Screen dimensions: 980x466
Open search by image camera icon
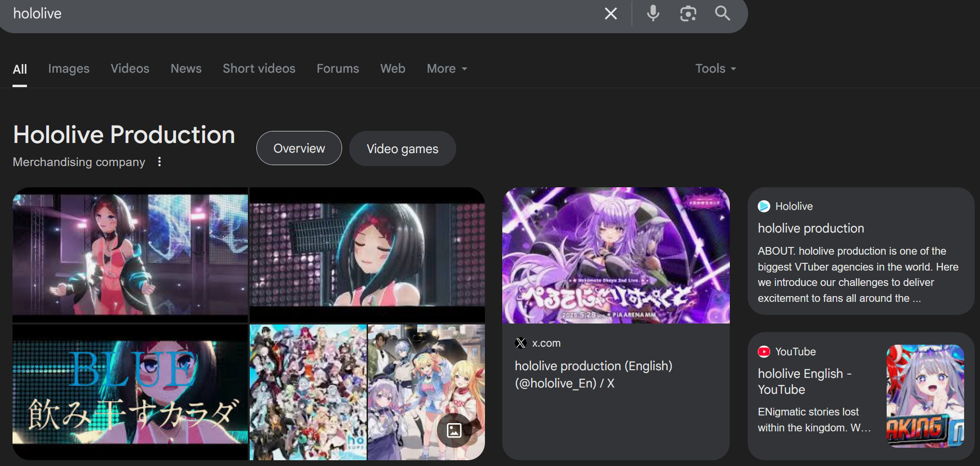[x=688, y=13]
